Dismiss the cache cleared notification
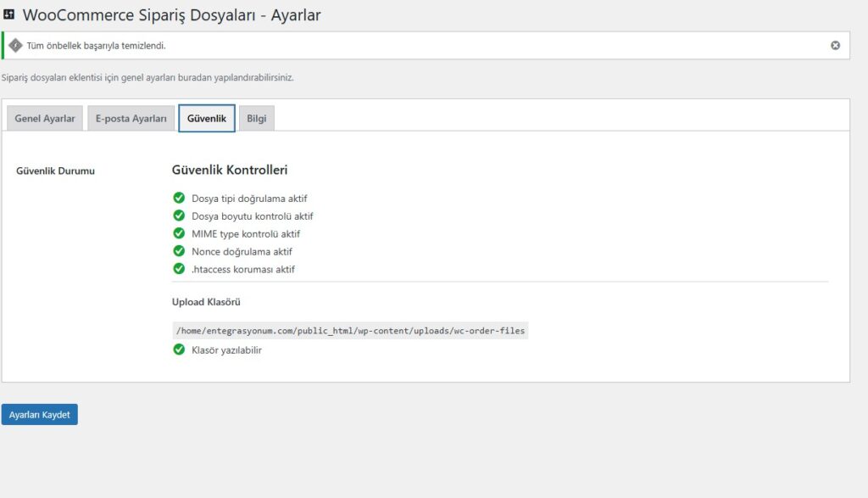 pos(835,45)
